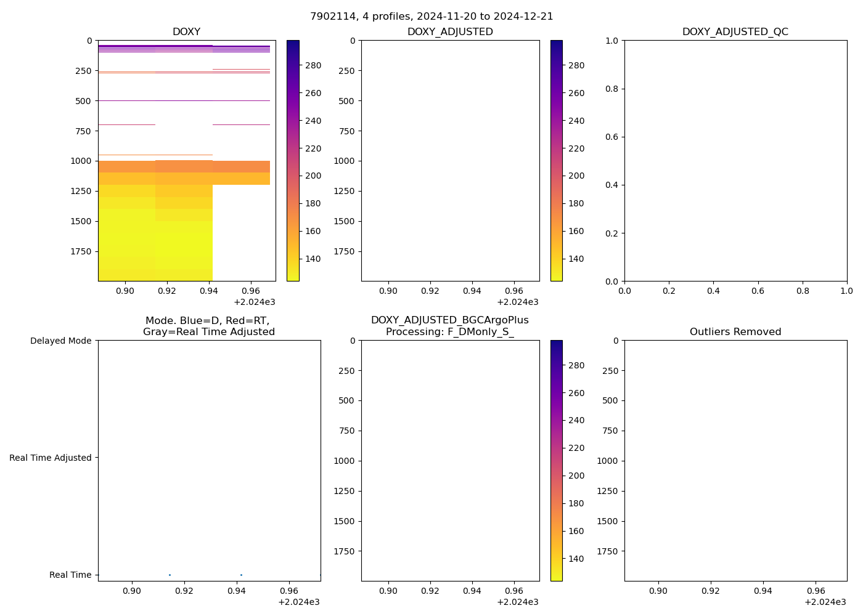Click the DOXY plot title
The height and width of the screenshot is (616, 863).
pos(186,32)
